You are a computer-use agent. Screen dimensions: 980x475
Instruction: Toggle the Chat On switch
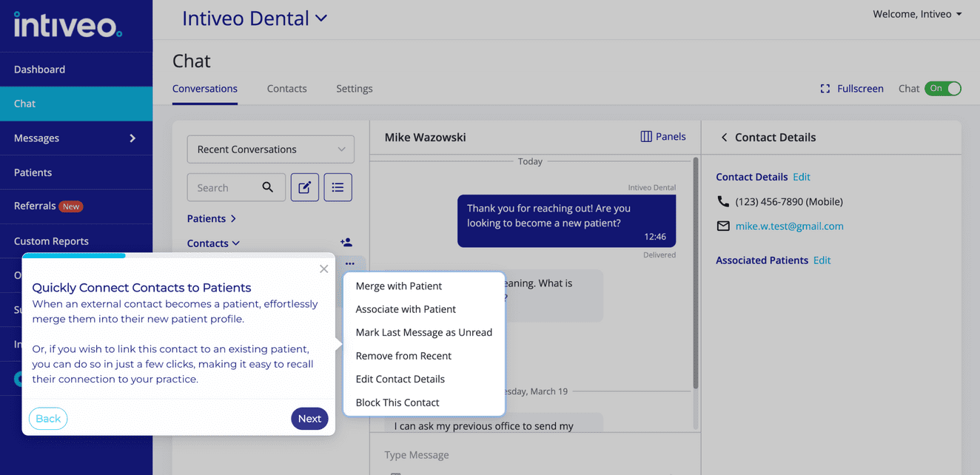coord(943,89)
